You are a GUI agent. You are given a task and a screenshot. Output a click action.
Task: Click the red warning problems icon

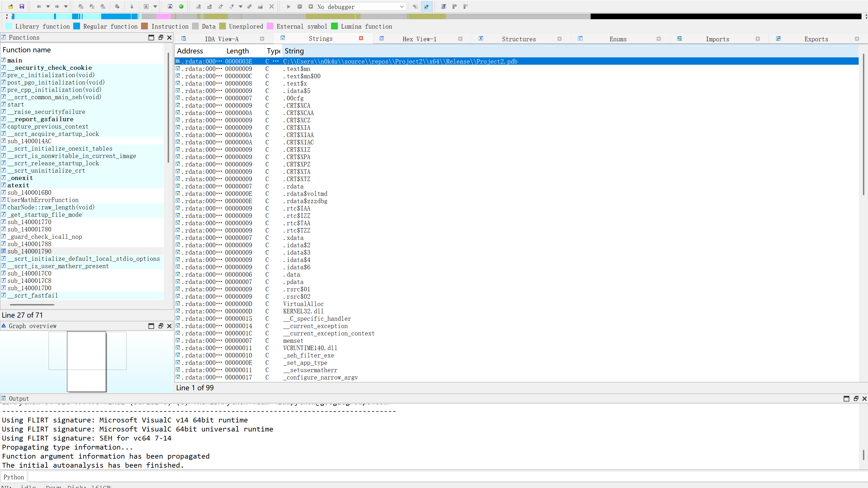point(170,6)
